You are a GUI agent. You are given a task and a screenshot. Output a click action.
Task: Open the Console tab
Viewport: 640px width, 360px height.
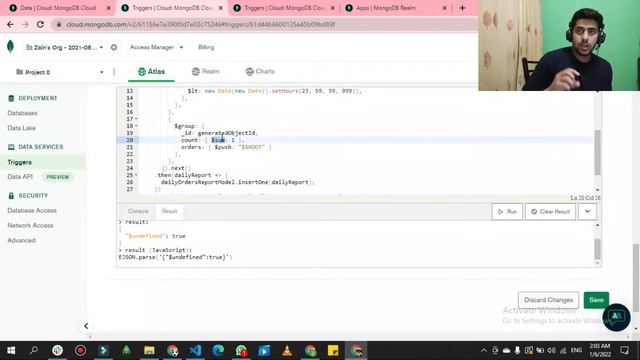[x=138, y=211]
